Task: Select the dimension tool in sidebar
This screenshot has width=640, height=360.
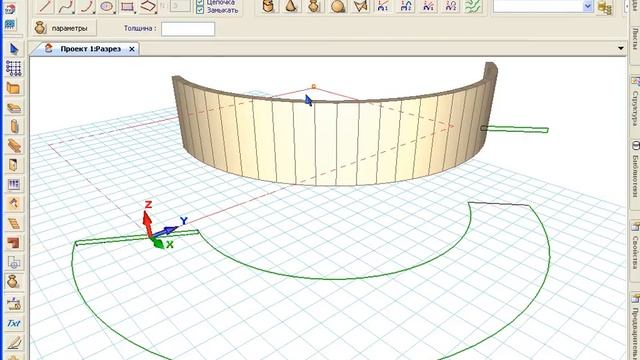Action: pyautogui.click(x=13, y=303)
